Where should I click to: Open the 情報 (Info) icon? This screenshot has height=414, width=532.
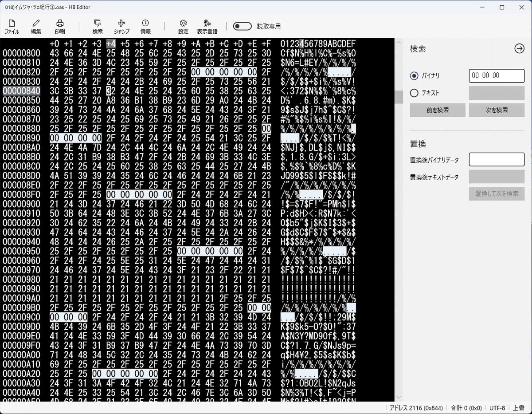(x=145, y=27)
